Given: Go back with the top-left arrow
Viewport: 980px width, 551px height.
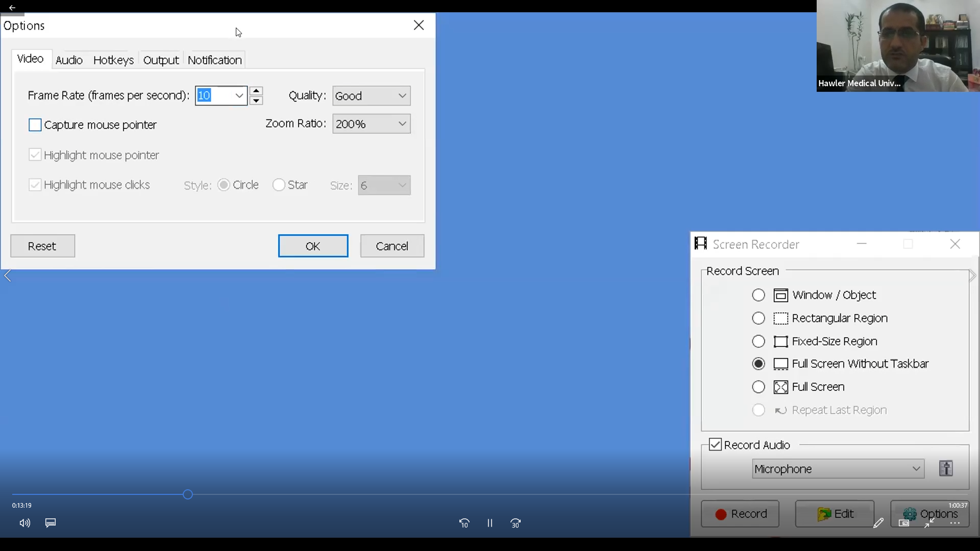Looking at the screenshot, I should (x=12, y=8).
